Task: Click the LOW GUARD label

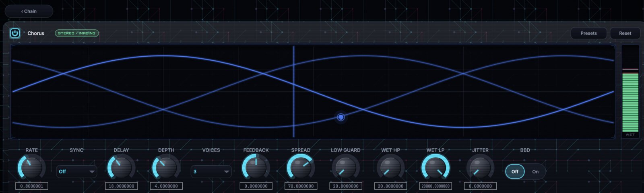Action: (x=346, y=150)
